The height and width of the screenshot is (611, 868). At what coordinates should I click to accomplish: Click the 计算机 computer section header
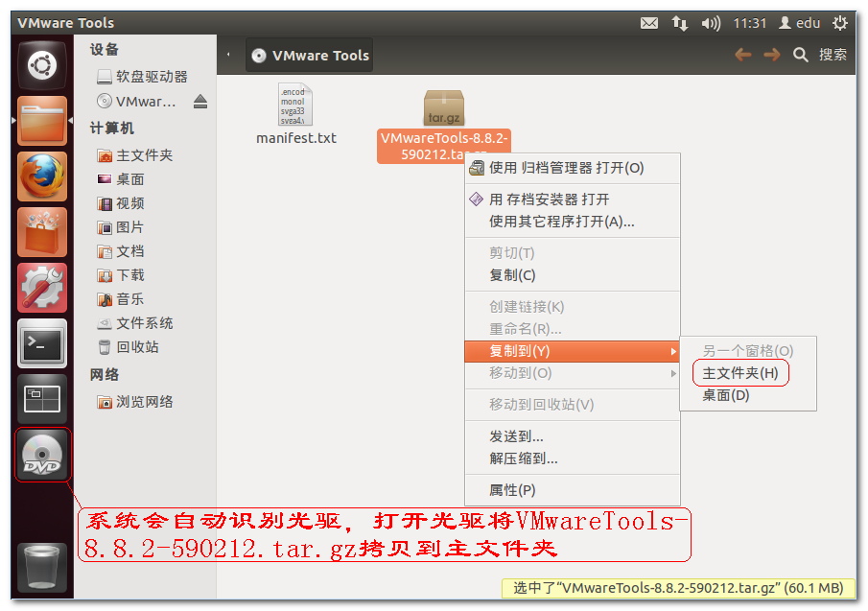tap(112, 129)
